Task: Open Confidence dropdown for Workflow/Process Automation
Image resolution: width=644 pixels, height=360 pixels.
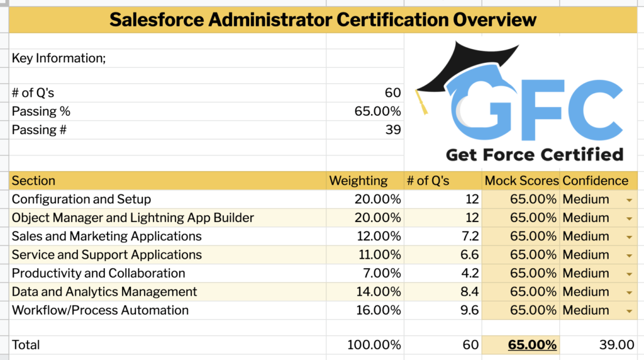Action: pos(629,311)
